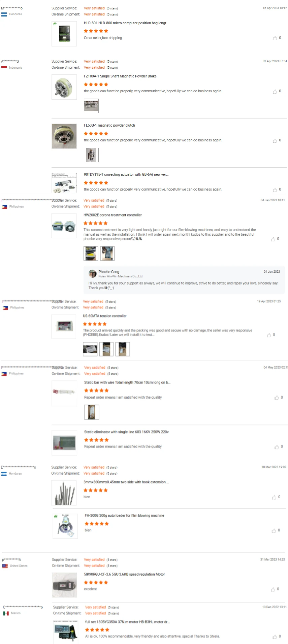The width and height of the screenshot is (288, 644).
Task: Open HW2002E corona treatment controller link
Action: tap(113, 215)
